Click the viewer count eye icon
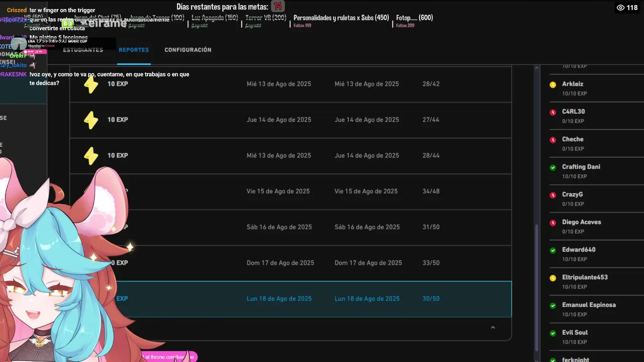Viewport: 644px width, 362px height. point(620,8)
